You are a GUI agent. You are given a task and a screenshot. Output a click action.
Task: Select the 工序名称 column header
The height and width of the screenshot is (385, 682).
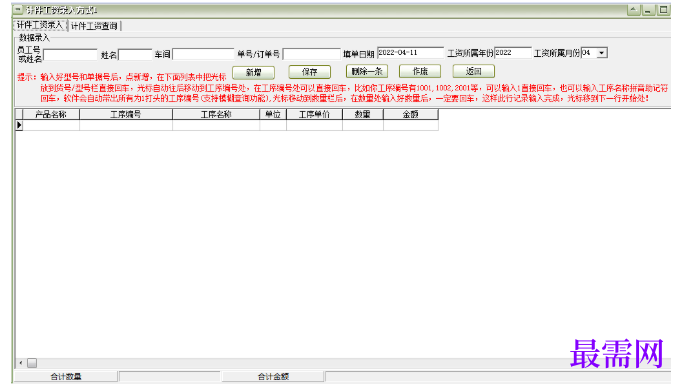(x=216, y=114)
